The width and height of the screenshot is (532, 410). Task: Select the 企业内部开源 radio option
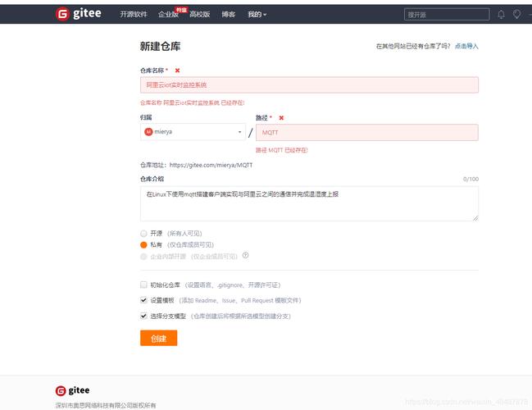(143, 257)
